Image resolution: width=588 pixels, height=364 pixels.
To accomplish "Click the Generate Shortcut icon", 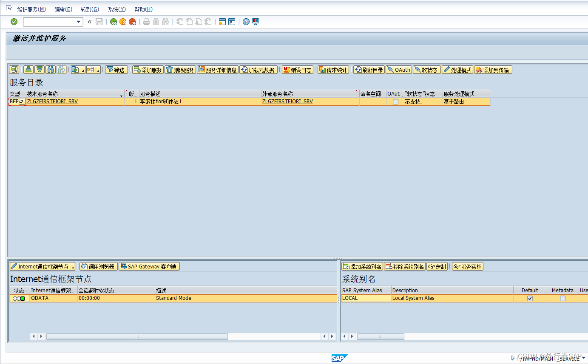I will point(231,22).
